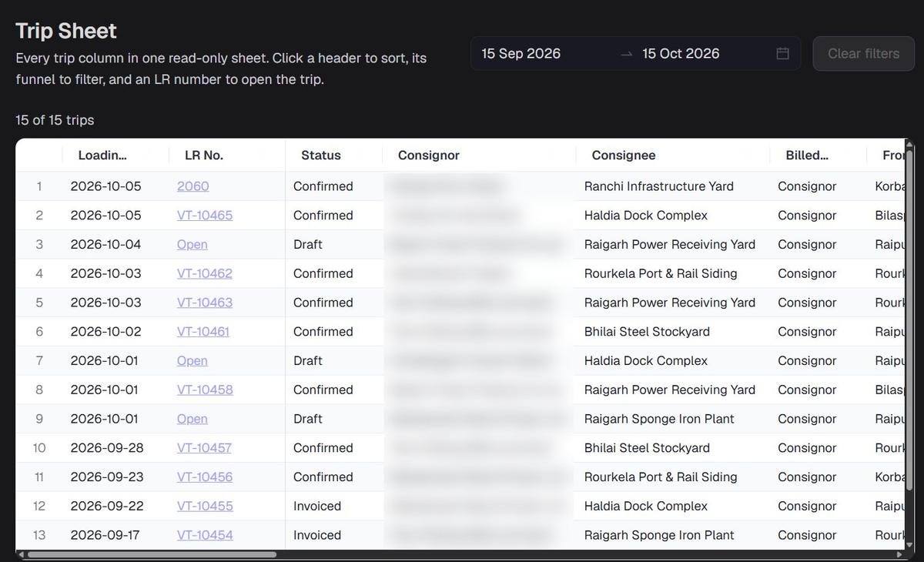This screenshot has width=924, height=562.
Task: Open the draft Haldia Dock Complex trip link
Action: pos(192,360)
